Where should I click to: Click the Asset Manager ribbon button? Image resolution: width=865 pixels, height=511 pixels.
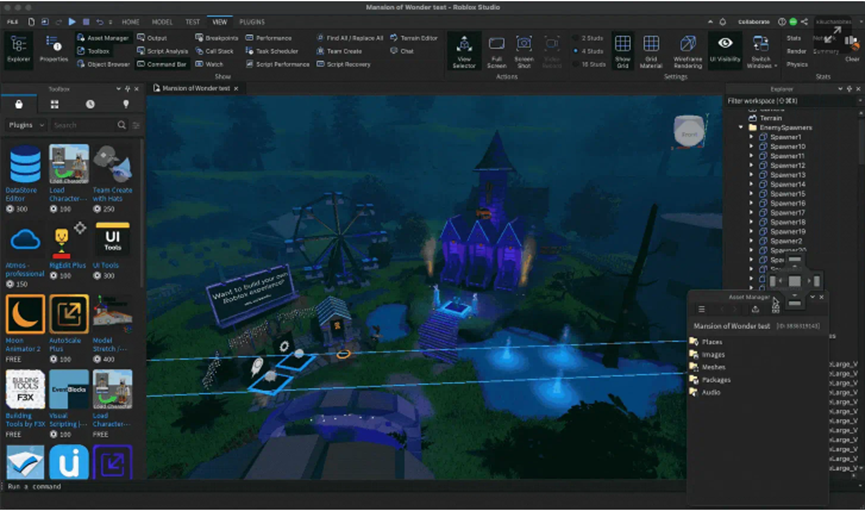click(x=103, y=38)
